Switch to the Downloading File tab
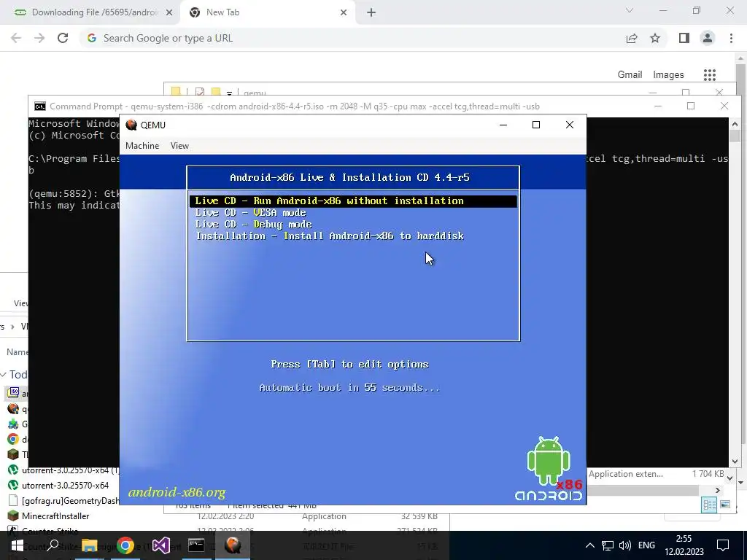The image size is (747, 560). click(x=90, y=12)
